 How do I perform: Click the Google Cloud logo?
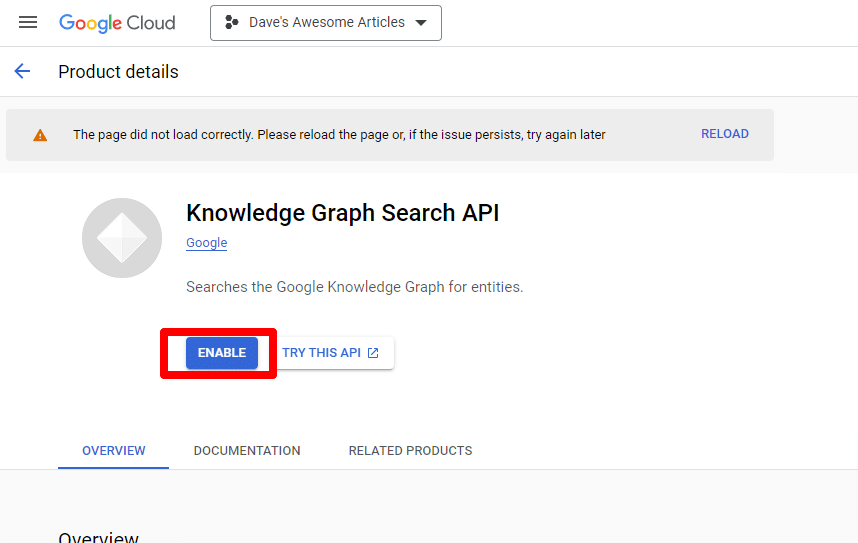[x=117, y=23]
